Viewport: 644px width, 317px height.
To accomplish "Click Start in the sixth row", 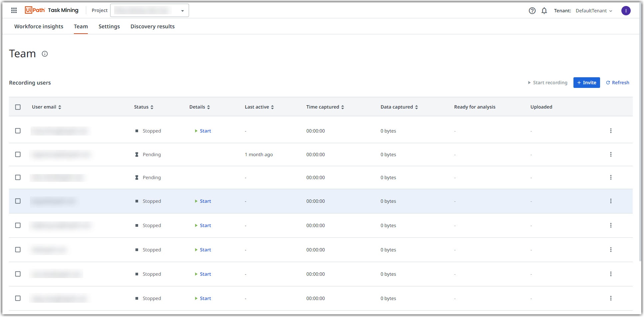I will 203,250.
